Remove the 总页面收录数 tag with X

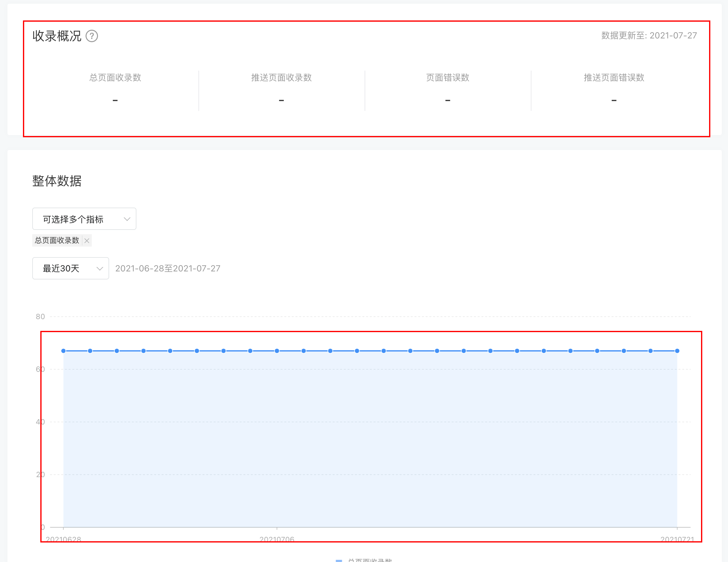[87, 240]
